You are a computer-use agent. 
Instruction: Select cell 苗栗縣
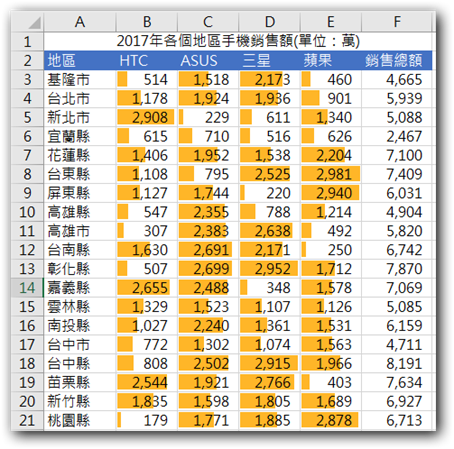pyautogui.click(x=80, y=382)
